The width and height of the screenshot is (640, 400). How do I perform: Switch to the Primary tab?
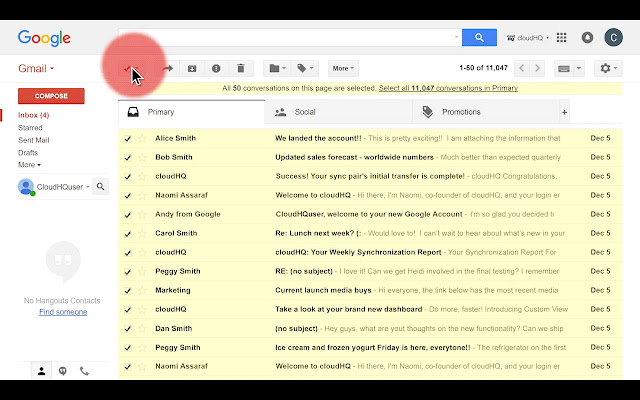point(191,112)
